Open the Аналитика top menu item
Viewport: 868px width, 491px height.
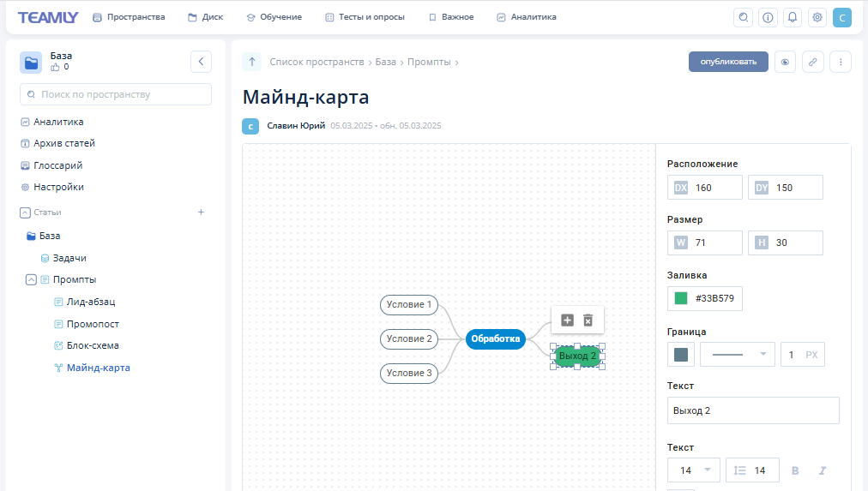pyautogui.click(x=526, y=17)
